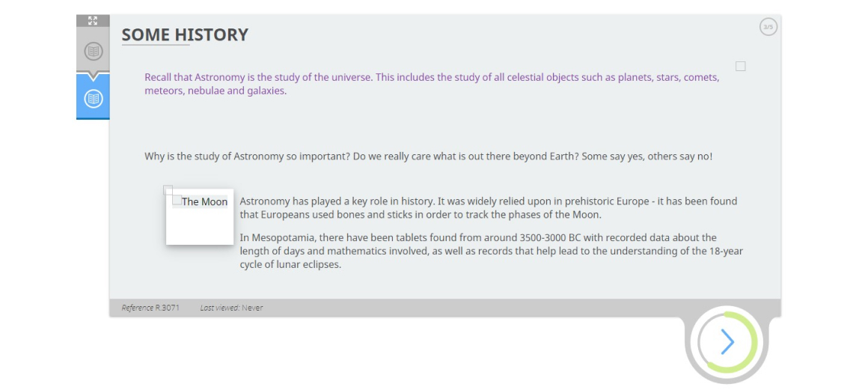Open The Moon image card
The image size is (868, 390).
(x=200, y=216)
